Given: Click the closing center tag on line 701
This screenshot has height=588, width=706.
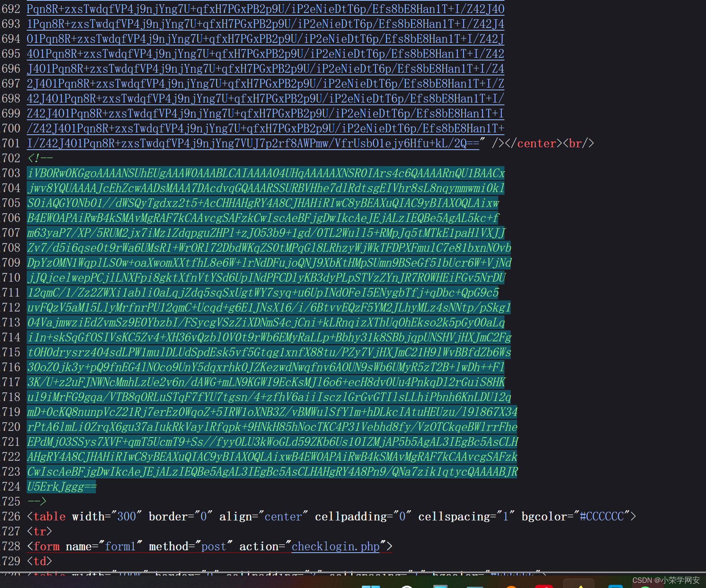Looking at the screenshot, I should tap(534, 143).
